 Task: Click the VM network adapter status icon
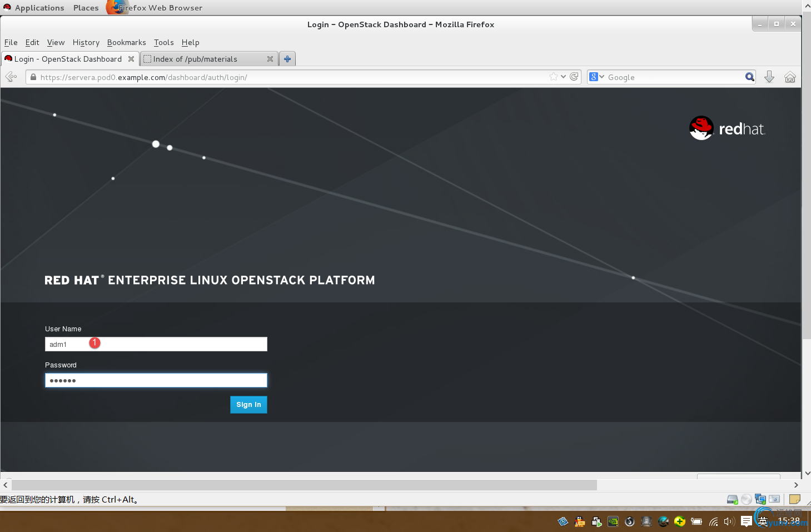(760, 499)
